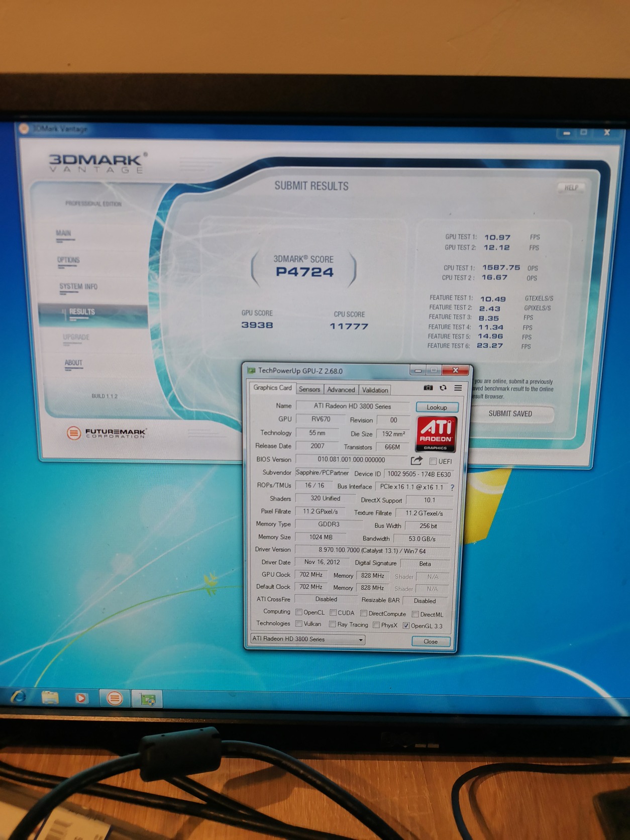Toggle the OpenGL 3.3 checkbox
Screen dimensions: 630x840
406,626
